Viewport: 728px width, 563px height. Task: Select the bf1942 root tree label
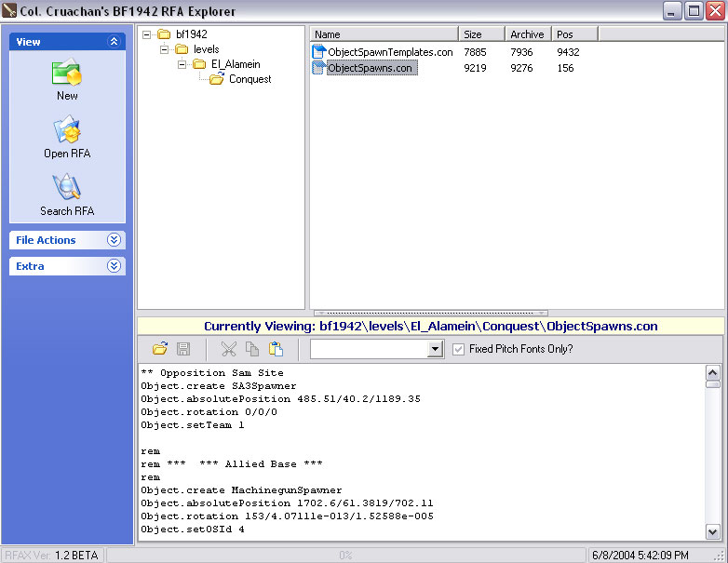coord(191,34)
